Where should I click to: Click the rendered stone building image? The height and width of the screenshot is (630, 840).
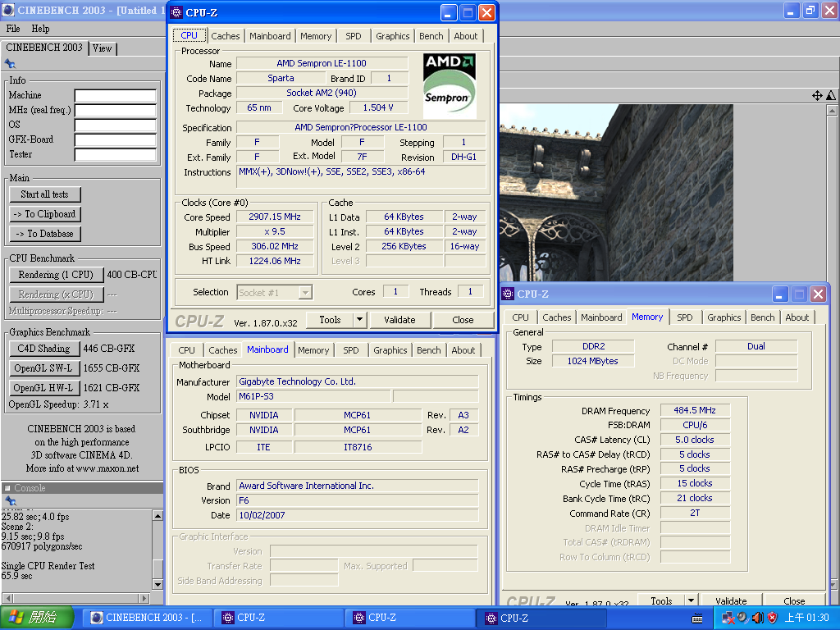(616, 193)
